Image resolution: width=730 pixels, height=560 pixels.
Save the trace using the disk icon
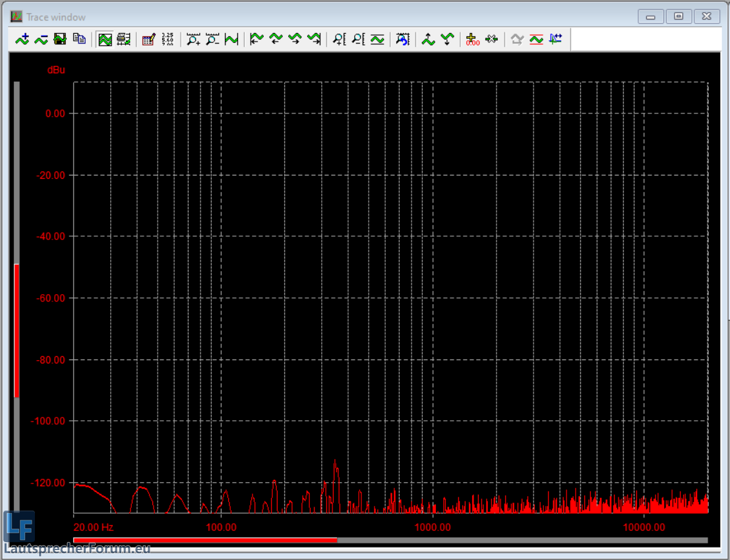pos(60,40)
